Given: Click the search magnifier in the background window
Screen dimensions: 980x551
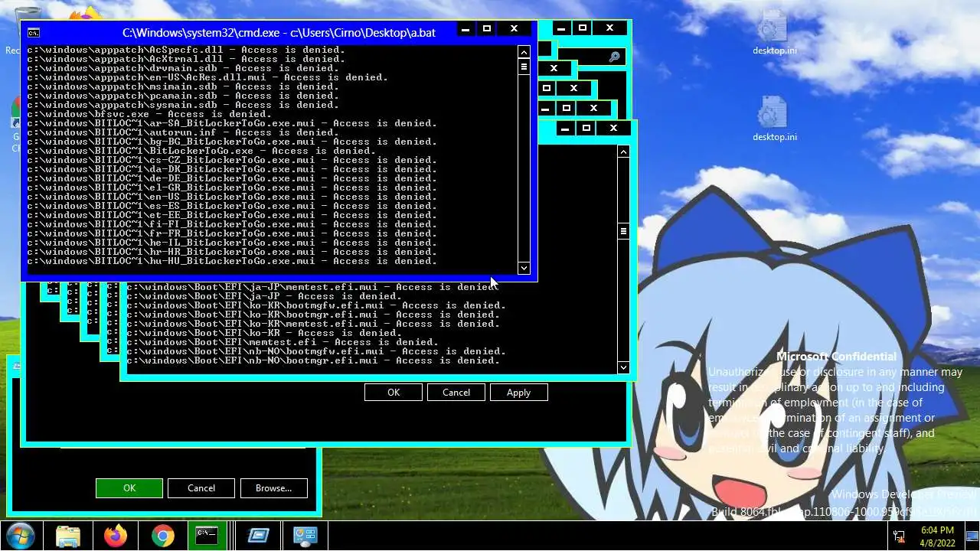Looking at the screenshot, I should coord(614,57).
